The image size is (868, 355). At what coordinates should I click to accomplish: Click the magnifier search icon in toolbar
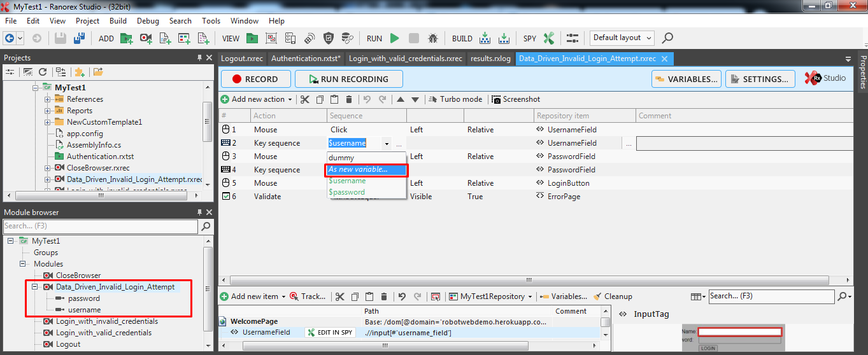(x=667, y=38)
